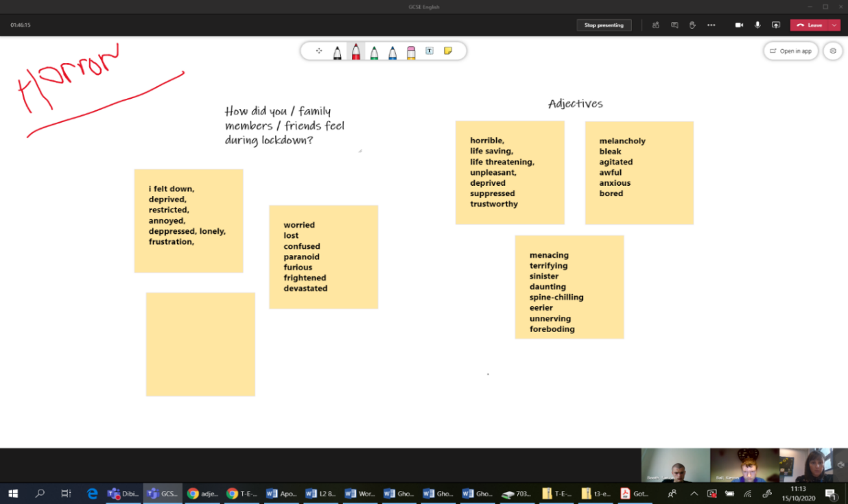Toggle the microphone mute
848x504 pixels.
(x=757, y=25)
